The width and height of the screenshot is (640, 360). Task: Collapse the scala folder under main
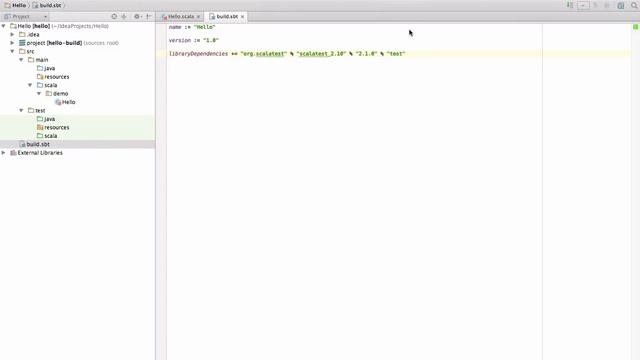pos(31,85)
